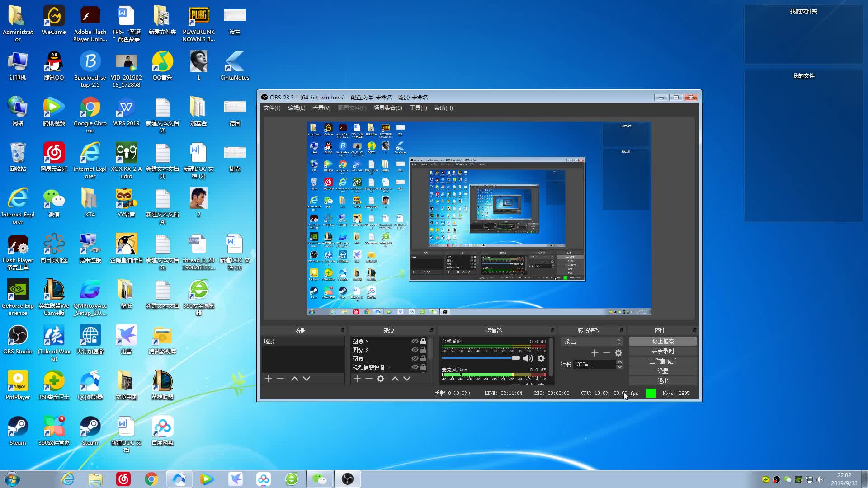This screenshot has height=488, width=868.
Task: Open 台式音响 mixer settings gear
Action: 541,358
